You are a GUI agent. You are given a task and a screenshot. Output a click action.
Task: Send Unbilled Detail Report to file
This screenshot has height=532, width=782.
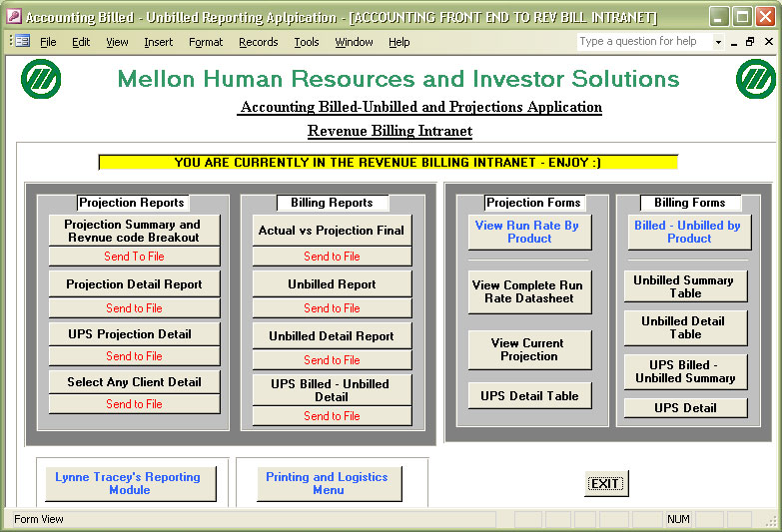(332, 360)
